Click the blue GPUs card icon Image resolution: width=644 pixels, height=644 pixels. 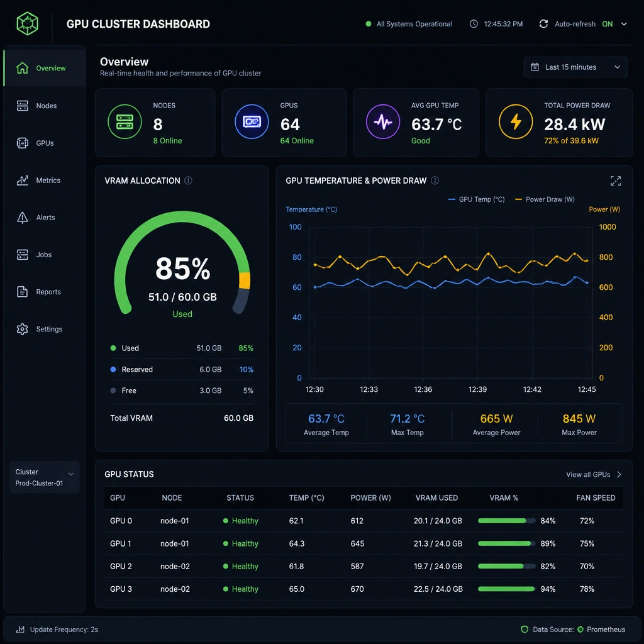click(252, 122)
